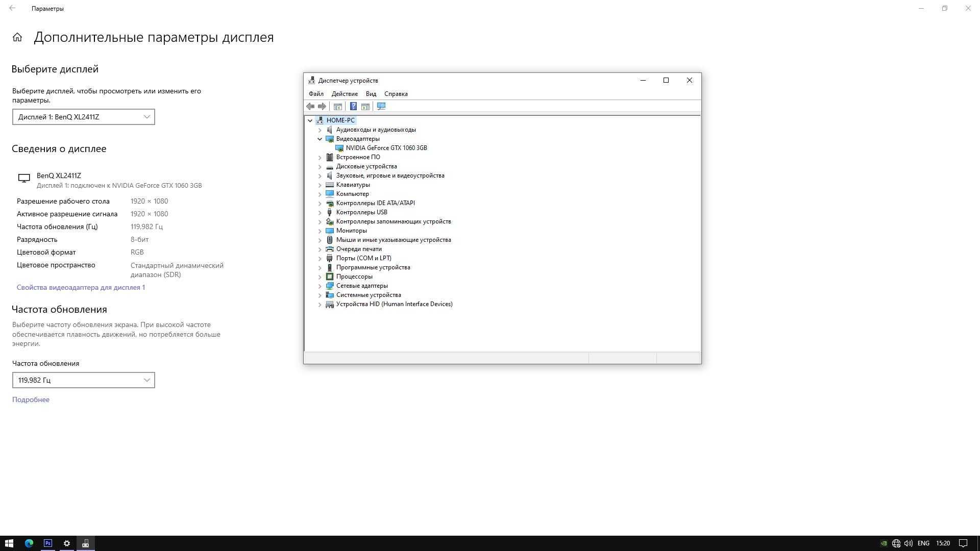Viewport: 980px width, 551px height.
Task: Select Звуковые, игровые и видеоустройства item
Action: tap(390, 176)
